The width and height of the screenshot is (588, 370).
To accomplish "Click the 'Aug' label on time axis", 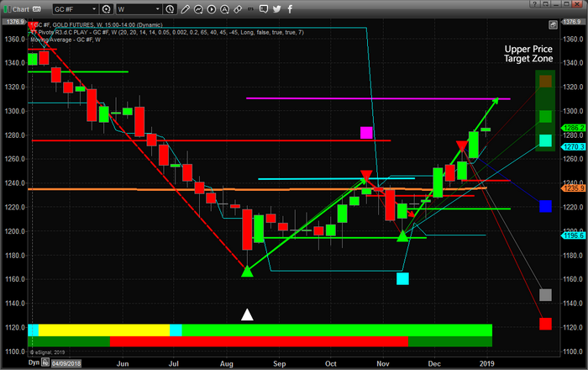I will pos(227,363).
